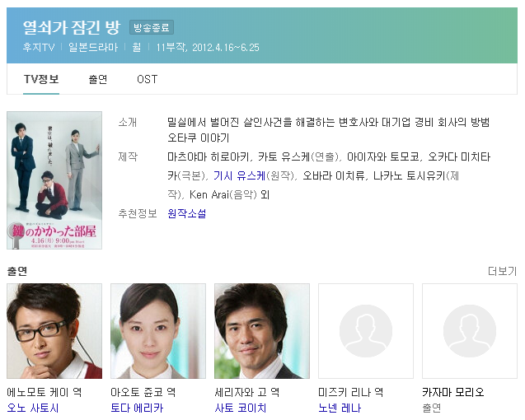The height and width of the screenshot is (420, 525).
Task: Click the 방송종료 status badge
Action: point(152,27)
